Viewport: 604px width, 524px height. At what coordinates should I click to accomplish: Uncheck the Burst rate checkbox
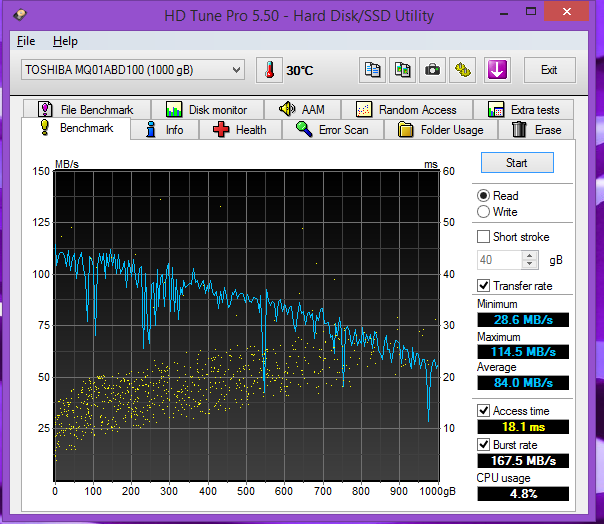click(483, 444)
